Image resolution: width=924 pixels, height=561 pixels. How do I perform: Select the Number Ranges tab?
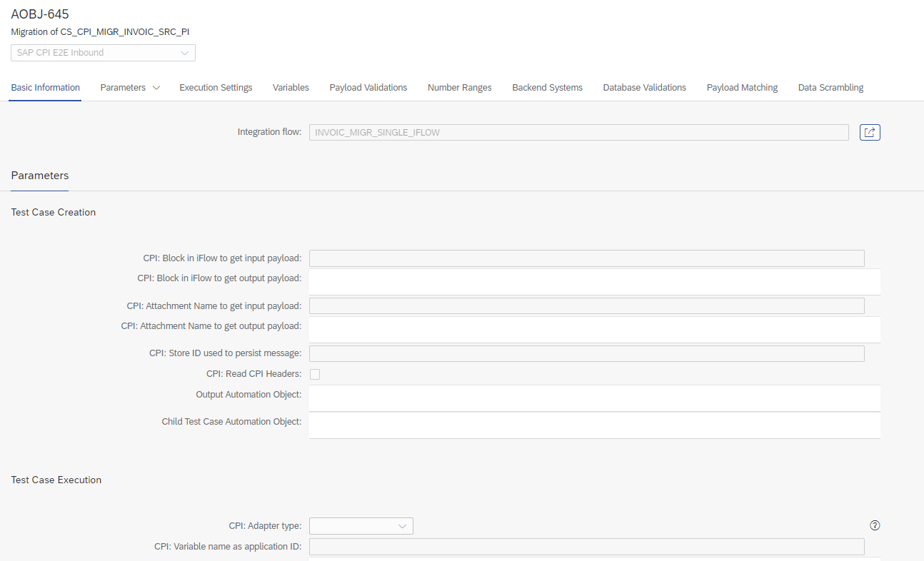click(459, 88)
